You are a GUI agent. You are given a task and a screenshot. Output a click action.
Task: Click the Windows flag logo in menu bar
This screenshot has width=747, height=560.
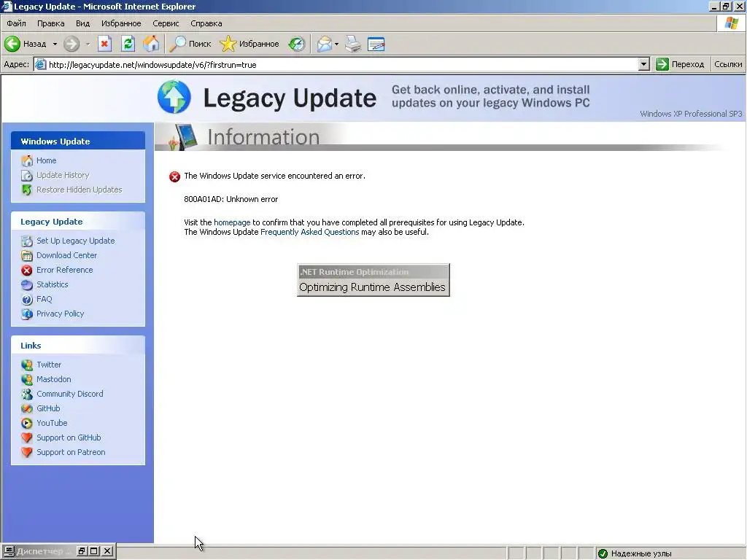point(732,23)
